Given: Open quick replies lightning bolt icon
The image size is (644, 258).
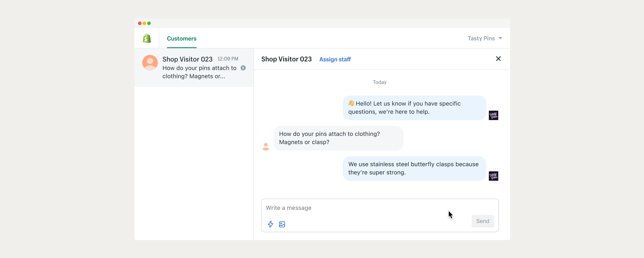Looking at the screenshot, I should (270, 224).
